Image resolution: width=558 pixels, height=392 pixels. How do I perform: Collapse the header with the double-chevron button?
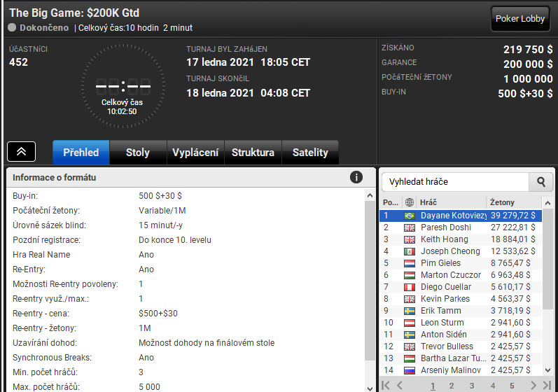tap(21, 151)
